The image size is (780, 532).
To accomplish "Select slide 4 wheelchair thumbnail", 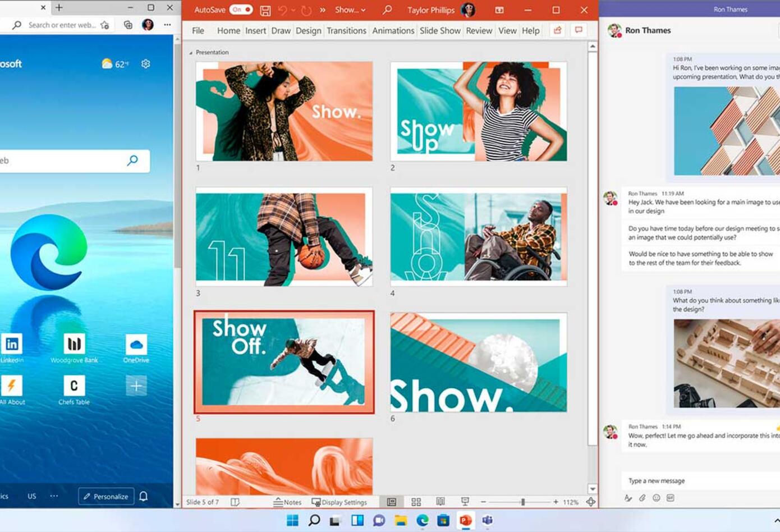I will tap(479, 237).
